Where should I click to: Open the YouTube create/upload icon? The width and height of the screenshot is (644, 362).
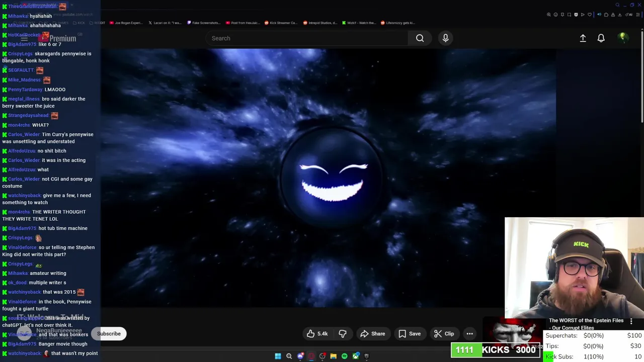583,38
